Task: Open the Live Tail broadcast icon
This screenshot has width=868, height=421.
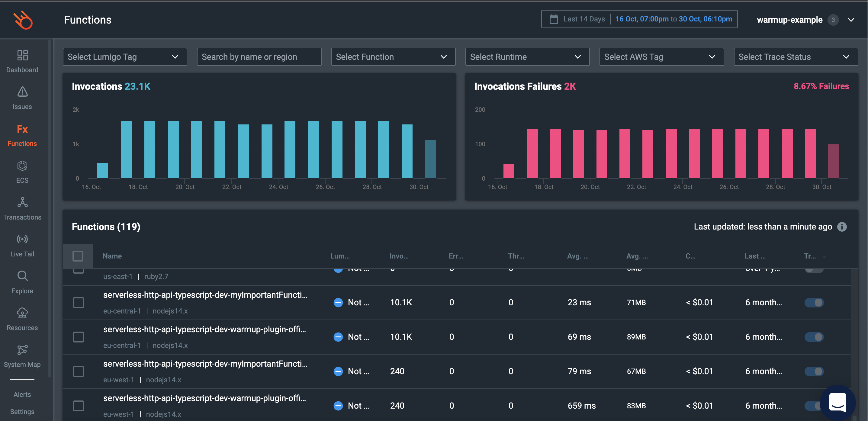Action: click(22, 239)
